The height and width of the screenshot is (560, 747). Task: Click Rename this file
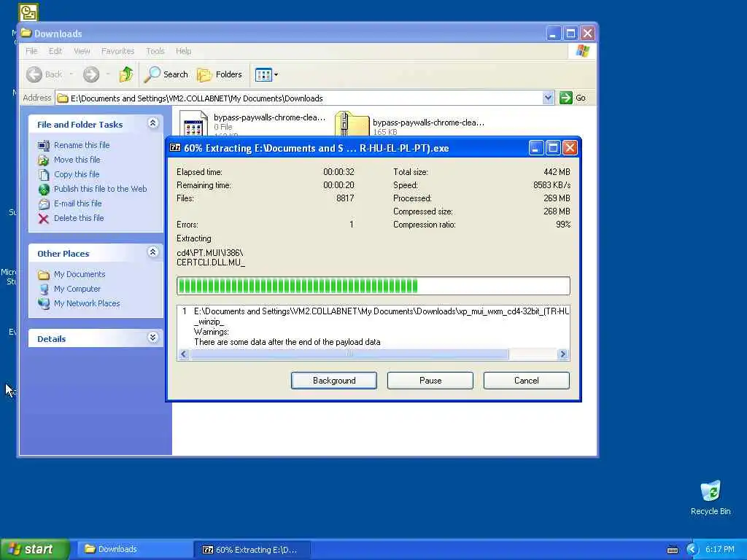click(82, 145)
